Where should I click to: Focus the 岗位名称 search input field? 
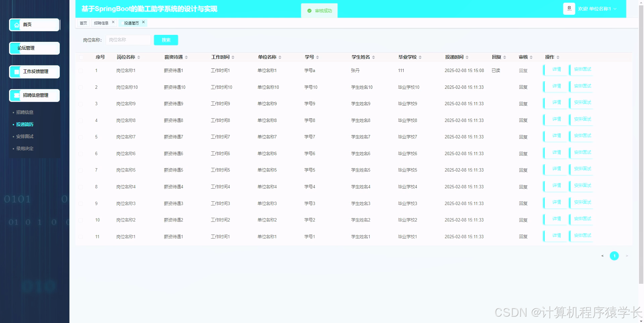[x=128, y=40]
